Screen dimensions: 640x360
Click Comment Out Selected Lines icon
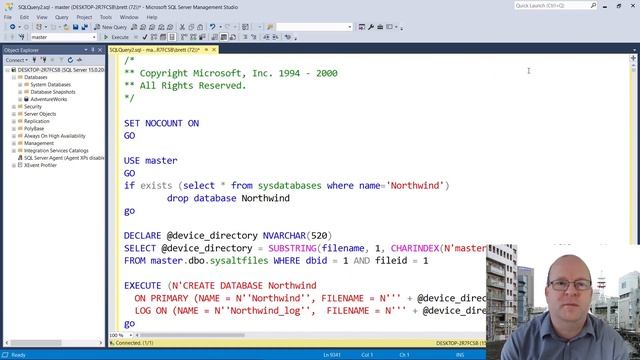point(245,37)
